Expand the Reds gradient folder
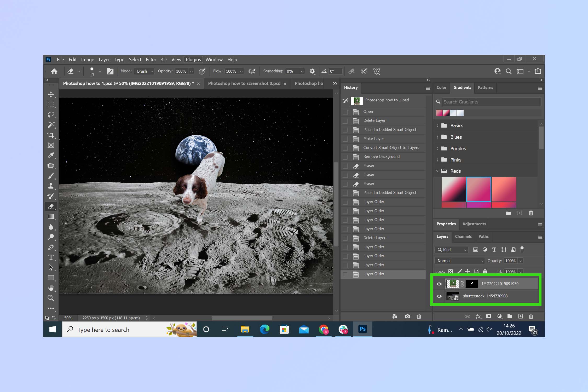 437,171
